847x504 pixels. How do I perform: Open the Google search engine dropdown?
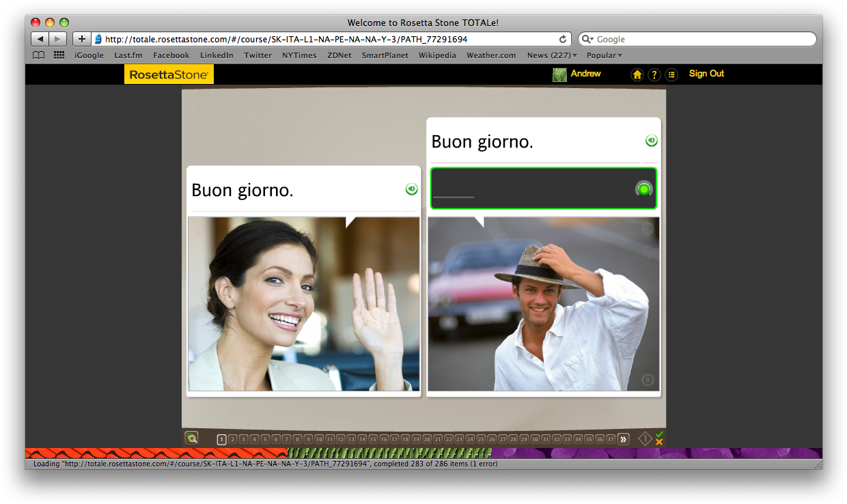tap(587, 39)
